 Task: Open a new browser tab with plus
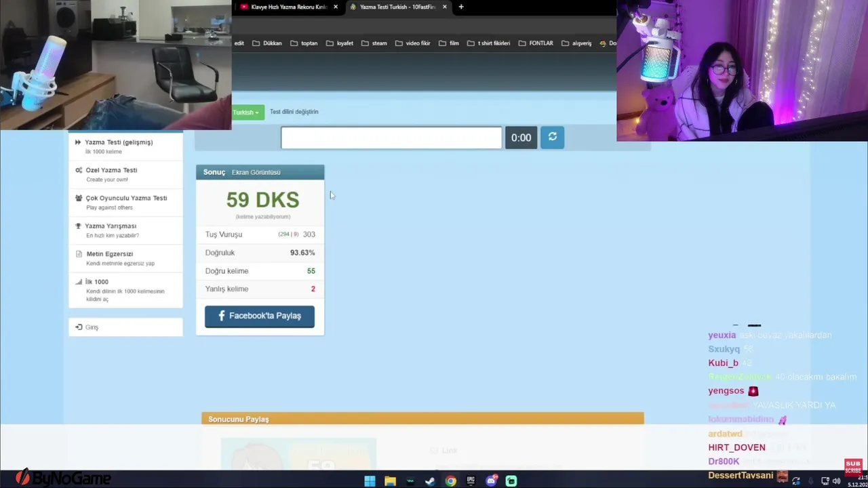point(461,7)
